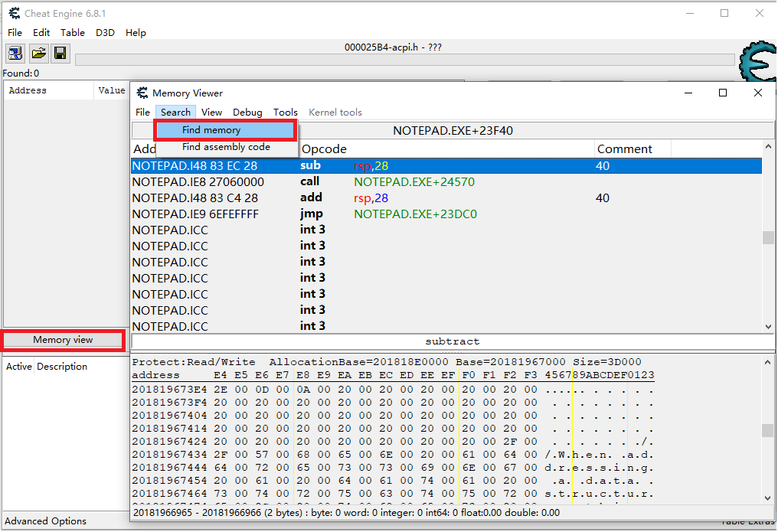Open the Tools menu in Memory Viewer
The width and height of the screenshot is (778, 532).
286,113
